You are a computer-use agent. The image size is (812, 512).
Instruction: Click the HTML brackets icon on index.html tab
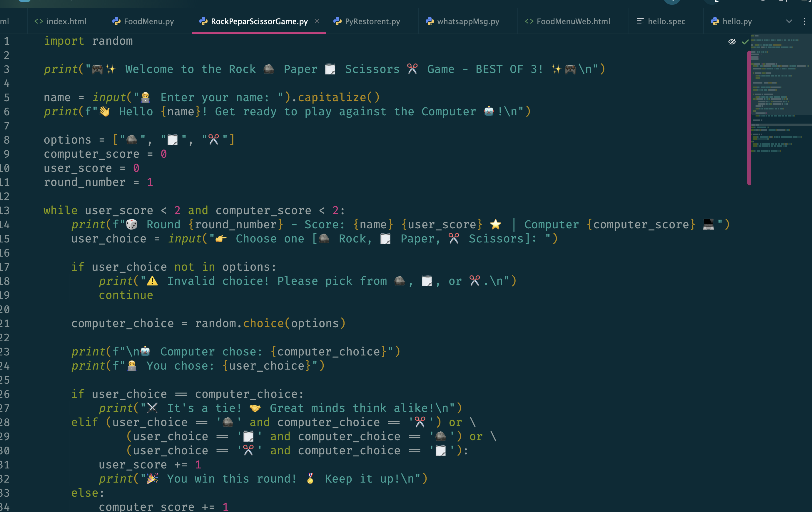(39, 21)
